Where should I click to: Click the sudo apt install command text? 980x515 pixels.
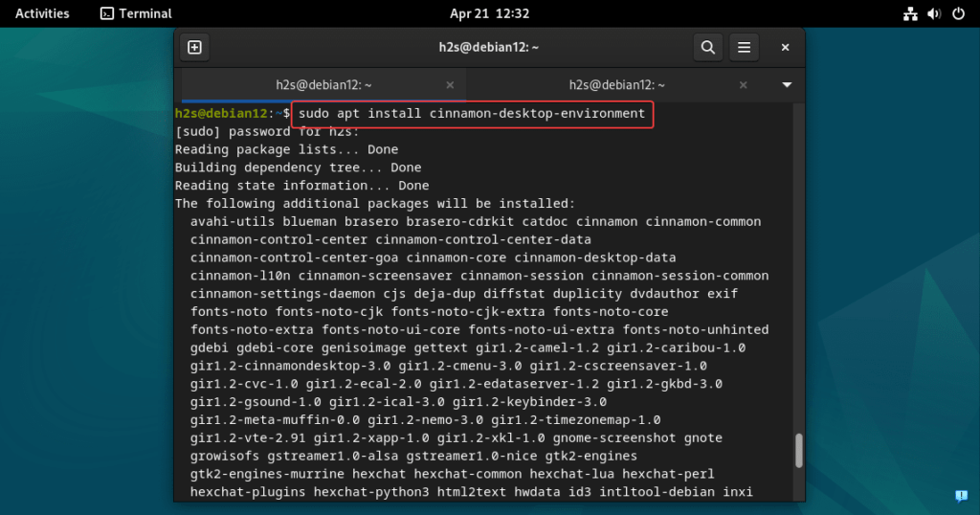click(472, 113)
